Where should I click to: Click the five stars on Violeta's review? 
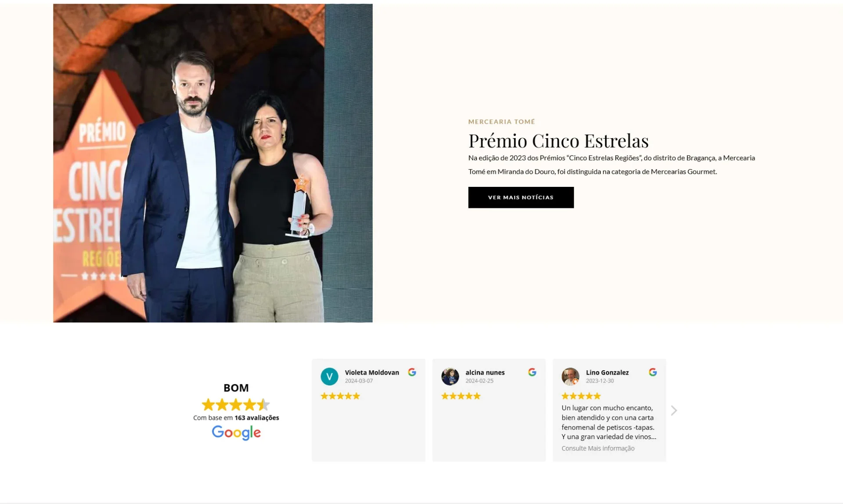340,396
